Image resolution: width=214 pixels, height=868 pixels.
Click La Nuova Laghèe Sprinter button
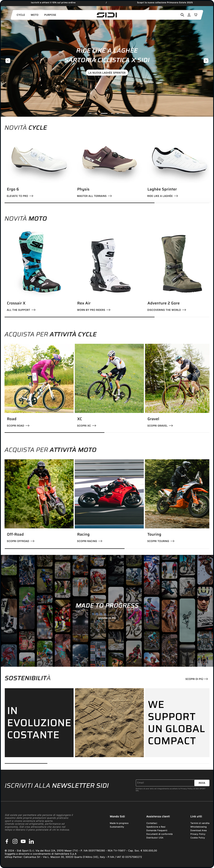107,72
